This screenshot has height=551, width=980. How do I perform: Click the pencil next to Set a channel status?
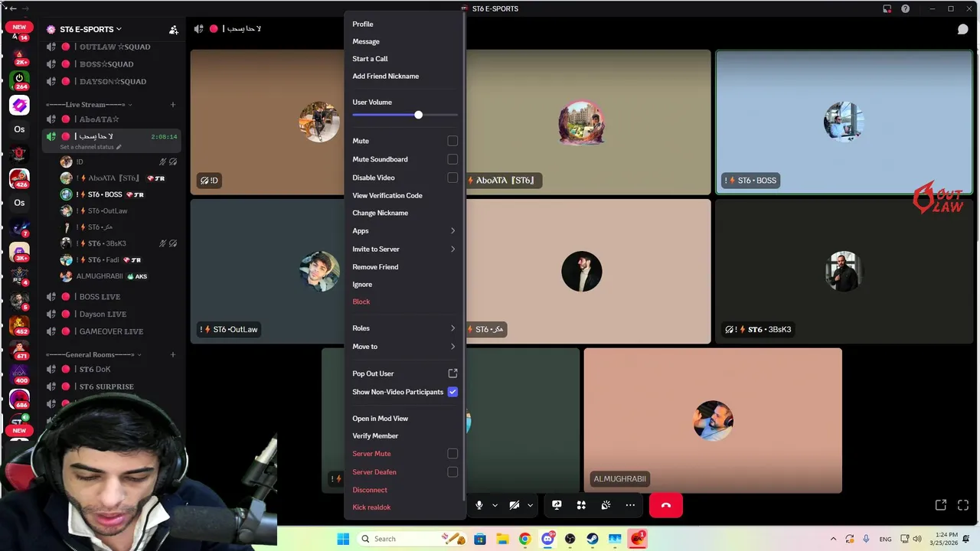click(119, 147)
